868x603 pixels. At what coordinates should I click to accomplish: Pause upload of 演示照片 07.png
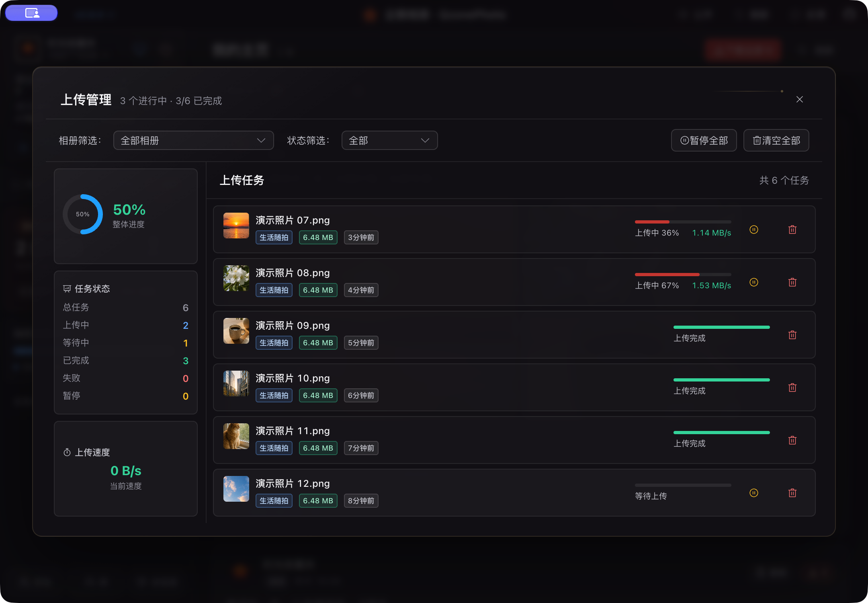pyautogui.click(x=754, y=230)
